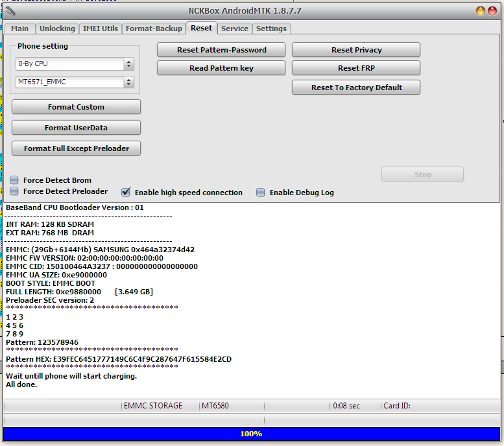Click the Pattern: 123578946 log line
Viewport: 504px width, 446px height.
[x=42, y=342]
